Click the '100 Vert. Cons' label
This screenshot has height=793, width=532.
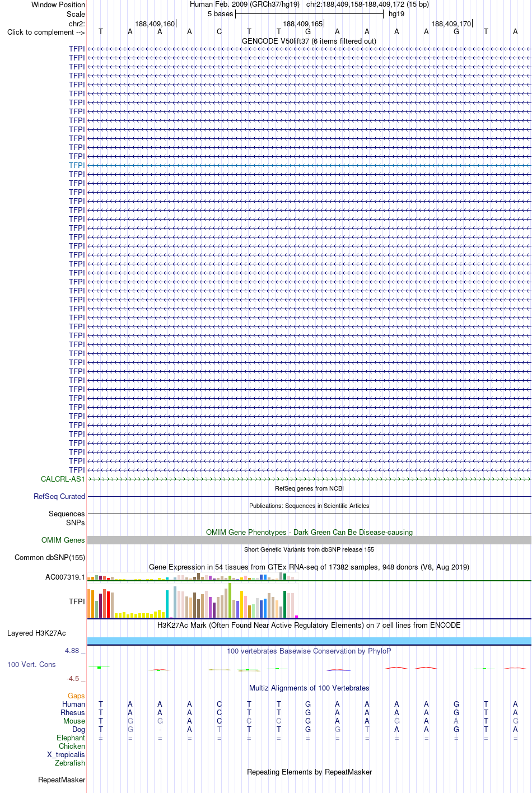pos(31,664)
